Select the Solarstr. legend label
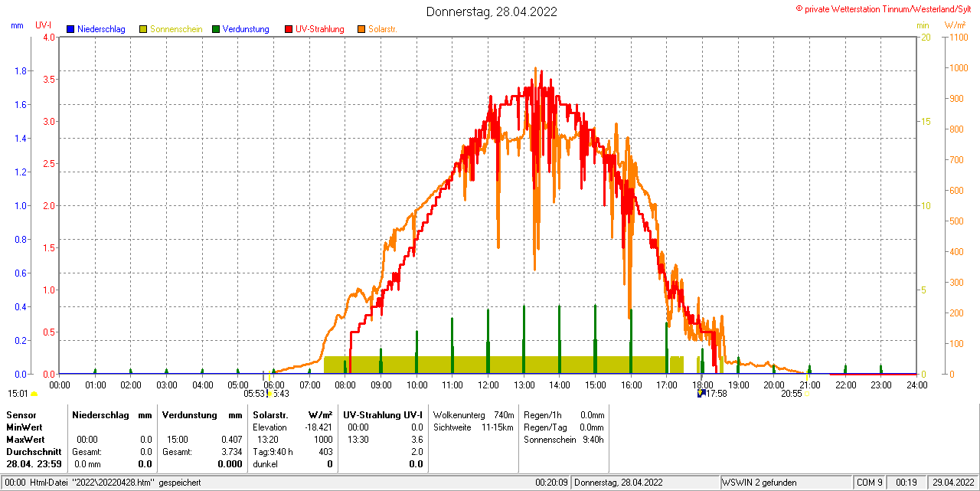This screenshot has width=980, height=491. pos(382,29)
